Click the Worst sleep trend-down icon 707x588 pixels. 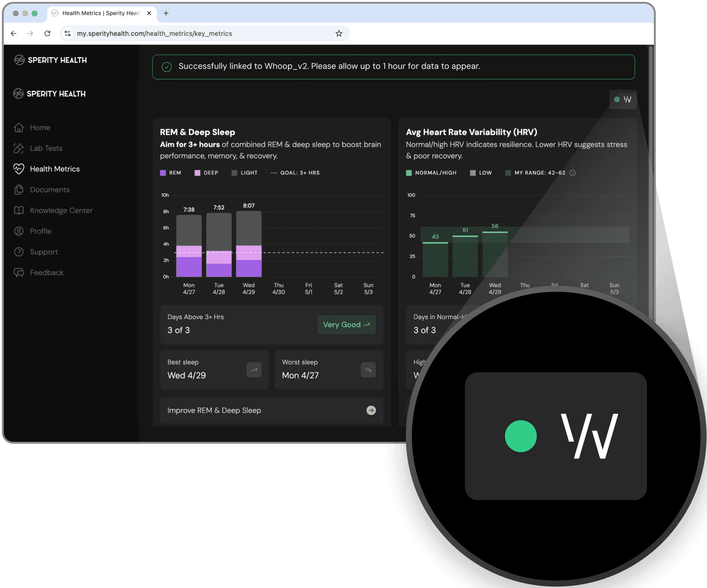coord(368,370)
